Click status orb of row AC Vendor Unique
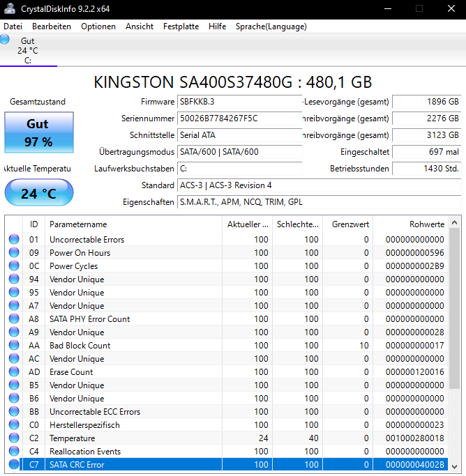This screenshot has width=466, height=476. click(x=14, y=358)
